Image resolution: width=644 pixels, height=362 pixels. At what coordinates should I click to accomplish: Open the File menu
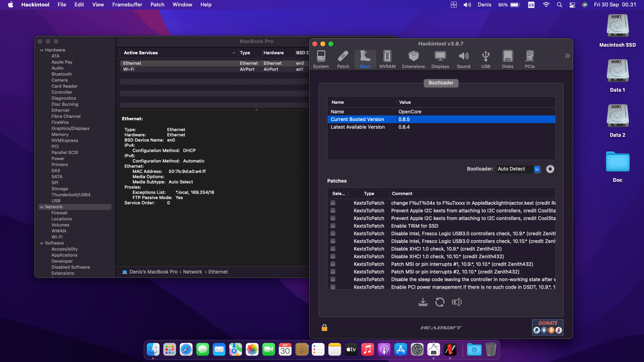(62, 5)
